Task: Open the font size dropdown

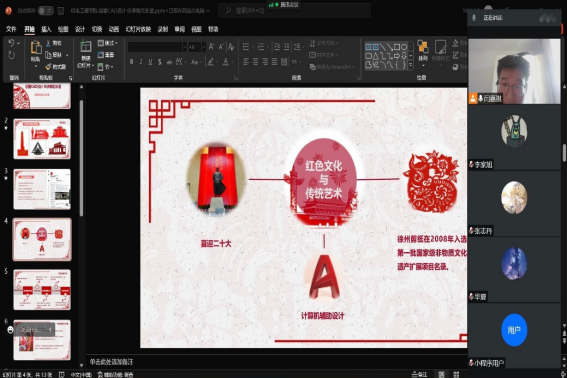Action: coord(204,47)
